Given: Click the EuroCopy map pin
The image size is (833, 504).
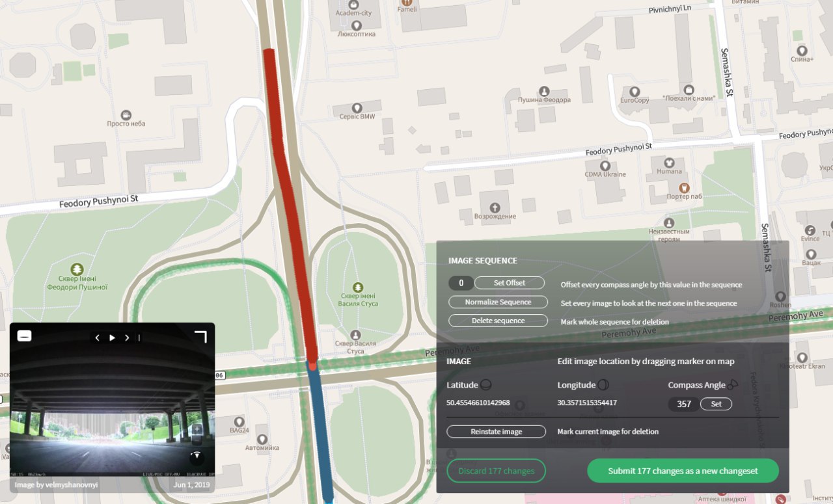Looking at the screenshot, I should (635, 91).
